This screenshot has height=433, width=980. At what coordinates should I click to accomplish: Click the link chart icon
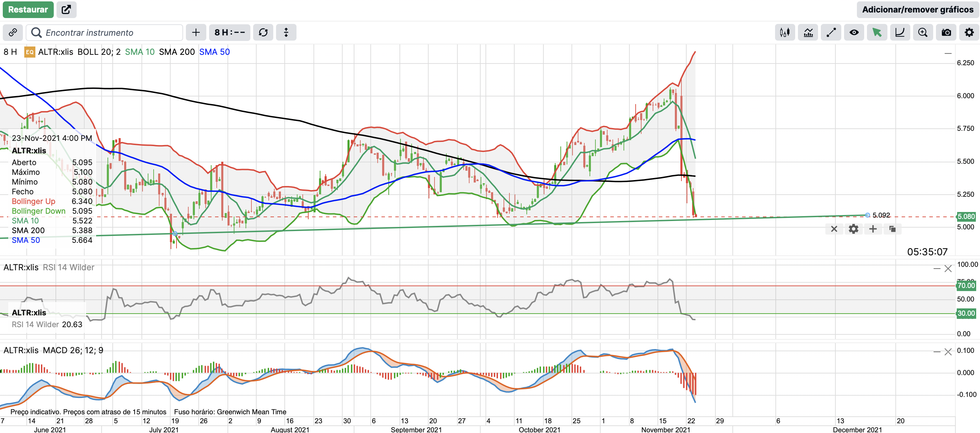pos(12,32)
